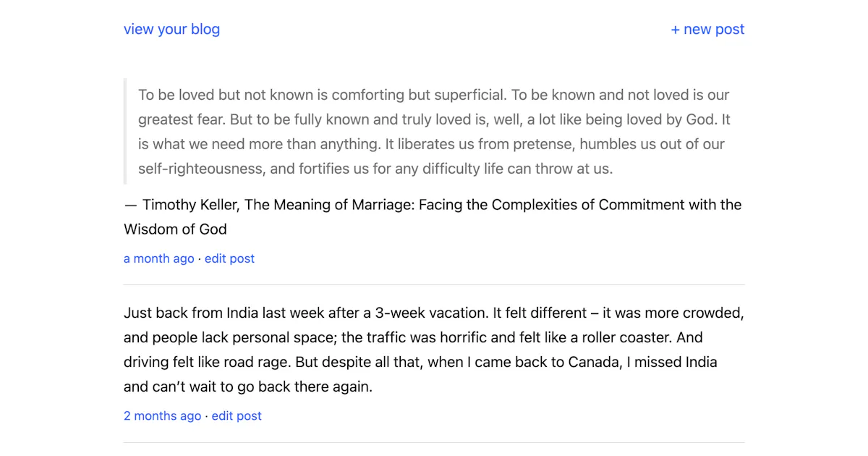This screenshot has width=868, height=456.
Task: Open the '2 months ago' timestamp link
Action: [162, 415]
